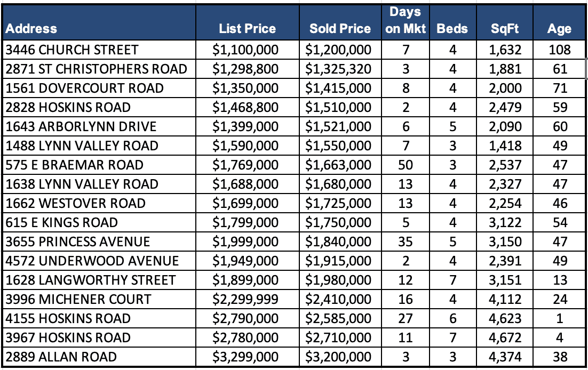Select sold price cell showing $1,510,000
Screen dimensions: 588x370
pos(338,108)
